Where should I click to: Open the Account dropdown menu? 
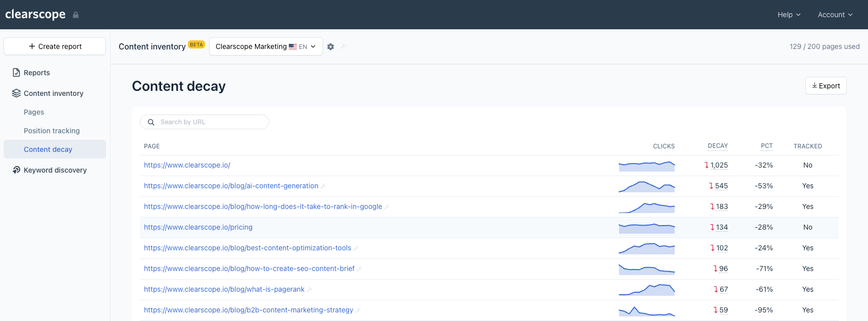(835, 15)
